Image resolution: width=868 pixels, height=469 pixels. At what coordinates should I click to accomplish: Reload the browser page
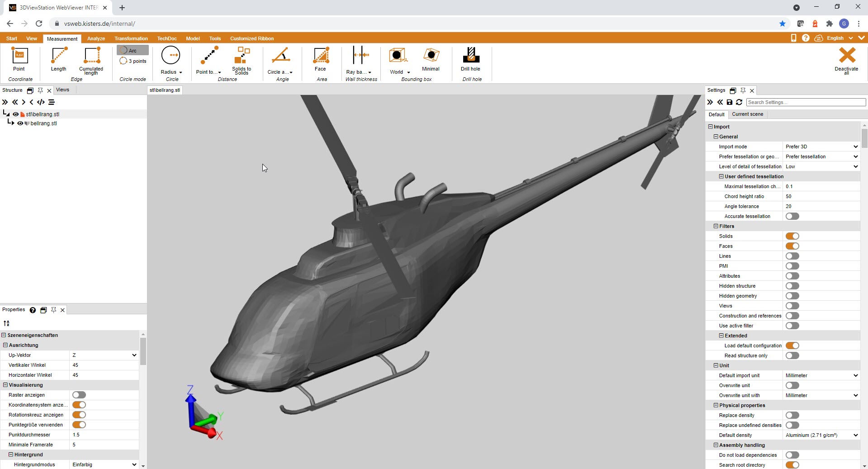[x=39, y=24]
